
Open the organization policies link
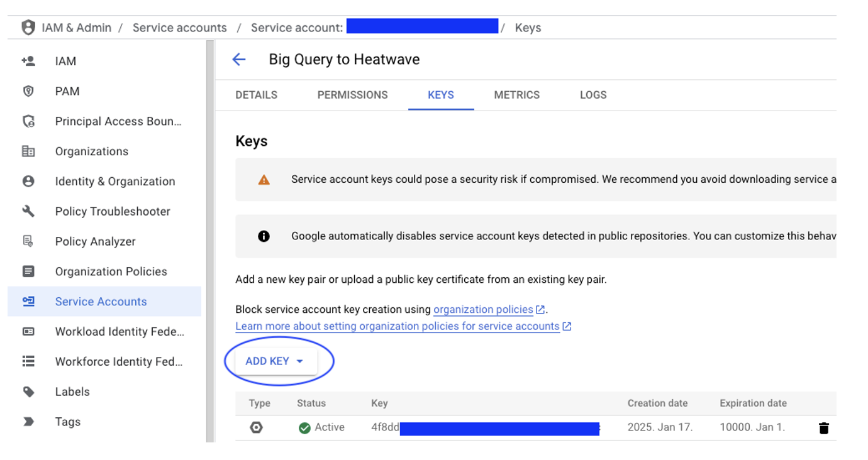tap(483, 309)
